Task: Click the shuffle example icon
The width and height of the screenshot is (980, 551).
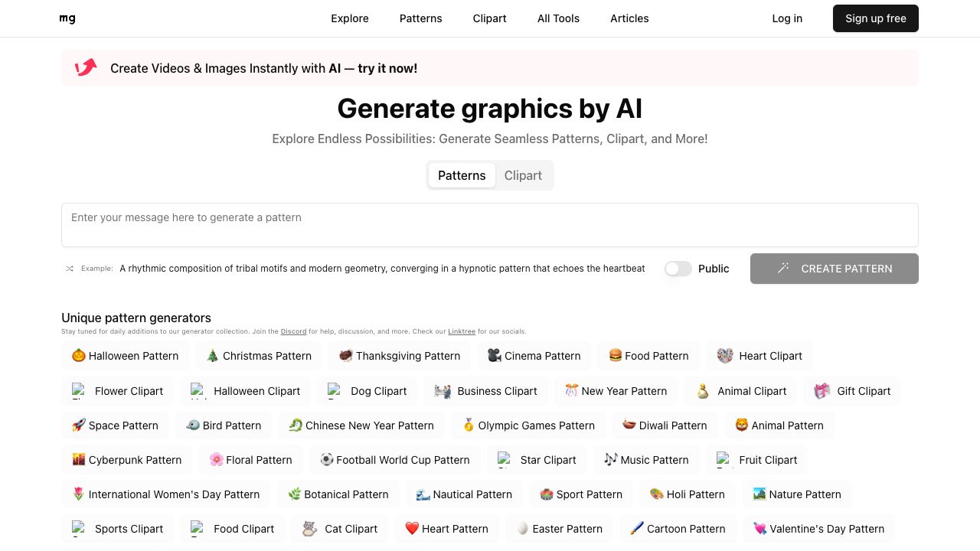Action: point(70,269)
